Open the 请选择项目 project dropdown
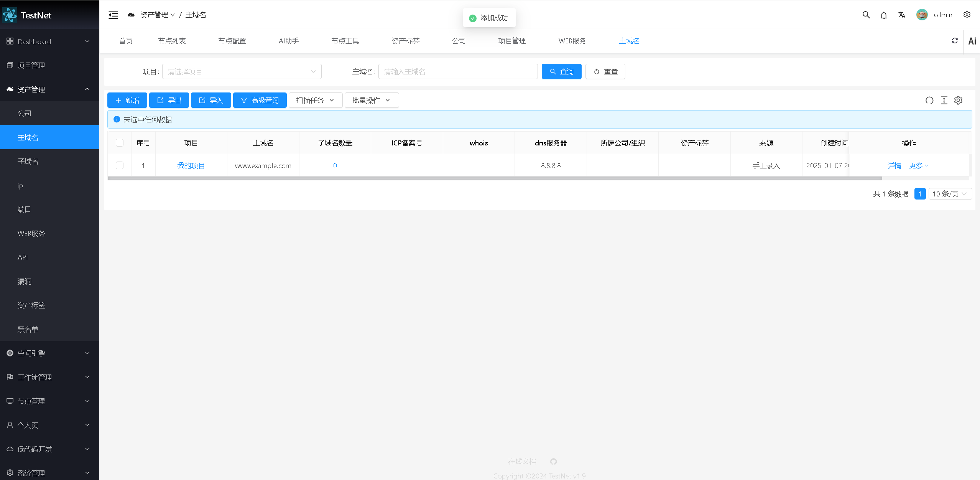Image resolution: width=980 pixels, height=480 pixels. coord(242,72)
